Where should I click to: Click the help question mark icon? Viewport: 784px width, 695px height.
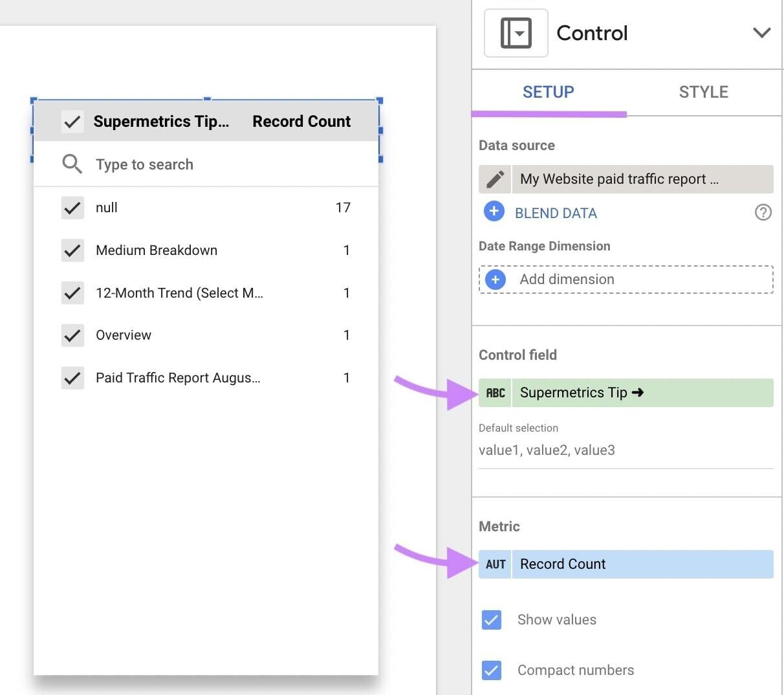pos(763,212)
